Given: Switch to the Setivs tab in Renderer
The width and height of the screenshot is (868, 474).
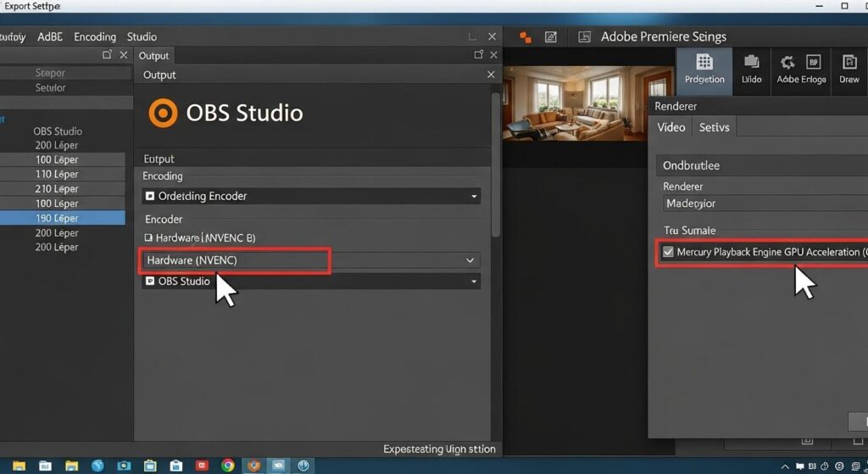Looking at the screenshot, I should click(x=714, y=127).
